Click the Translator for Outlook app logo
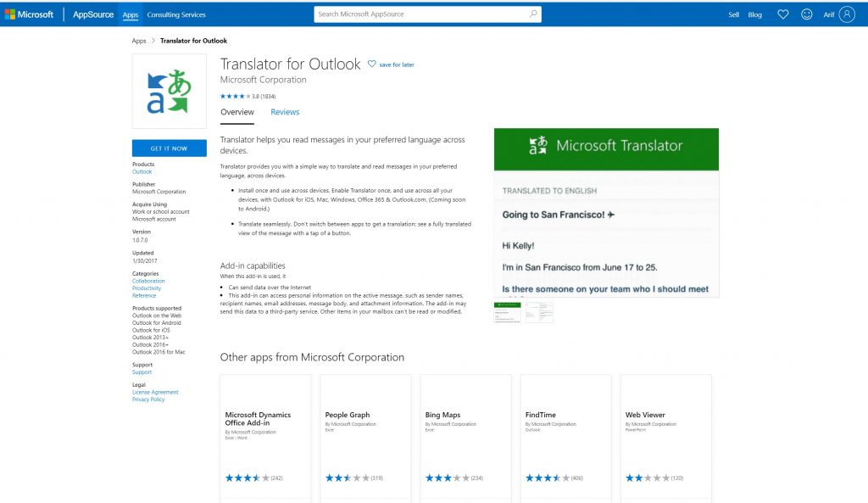The height and width of the screenshot is (503, 868). point(169,92)
